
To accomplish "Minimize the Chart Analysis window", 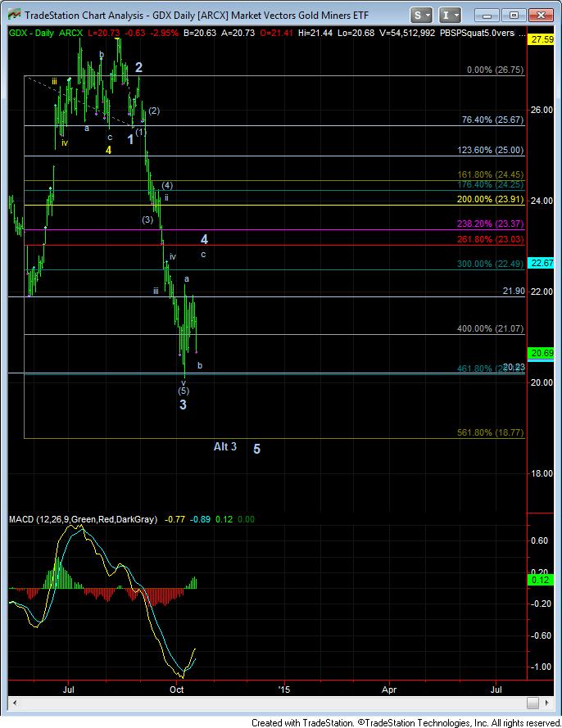I will coord(487,16).
